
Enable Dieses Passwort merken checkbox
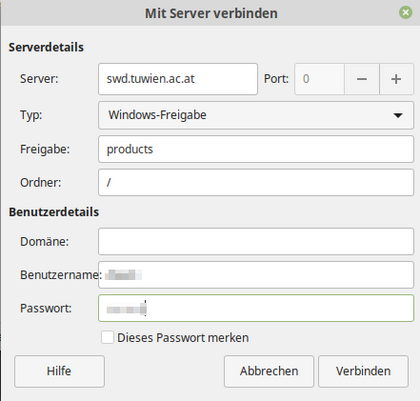tap(107, 337)
